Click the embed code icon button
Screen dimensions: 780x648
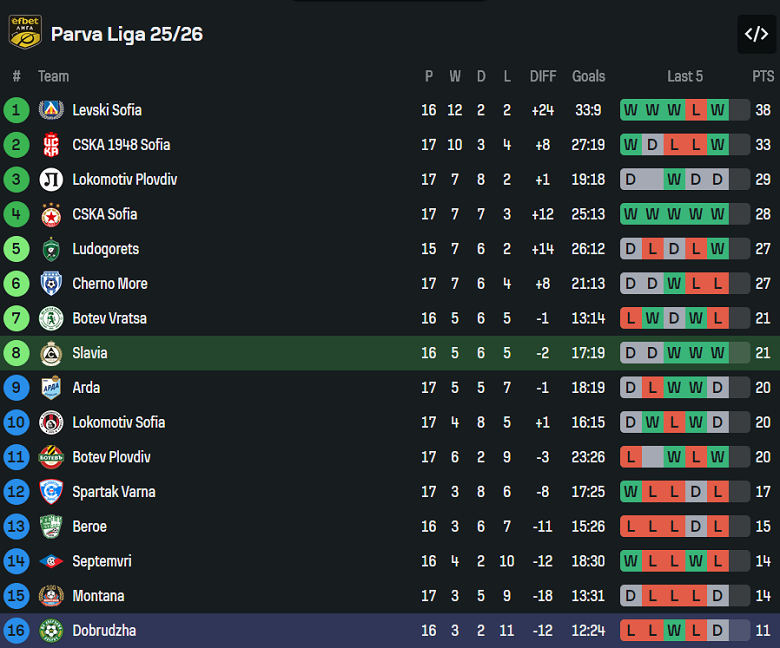pos(756,34)
